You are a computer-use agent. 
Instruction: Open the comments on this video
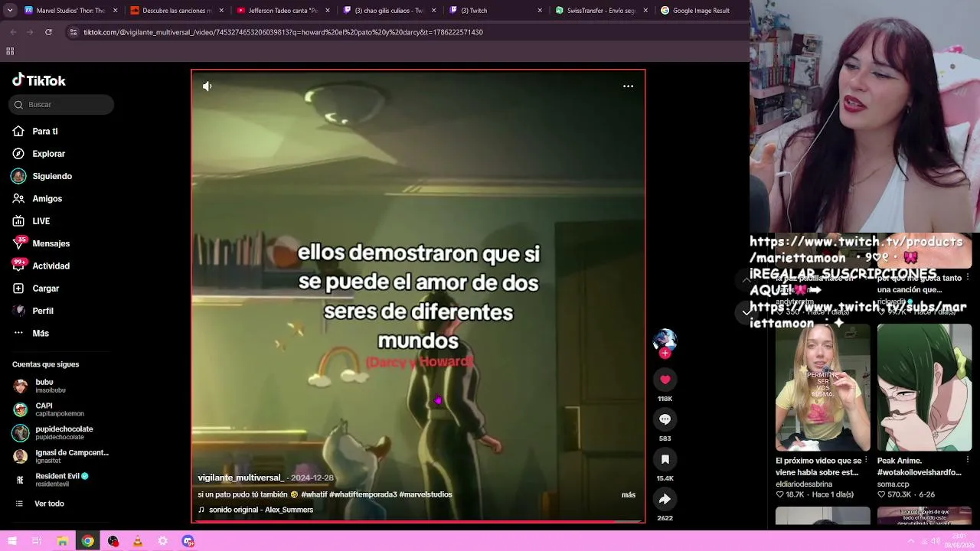(665, 419)
